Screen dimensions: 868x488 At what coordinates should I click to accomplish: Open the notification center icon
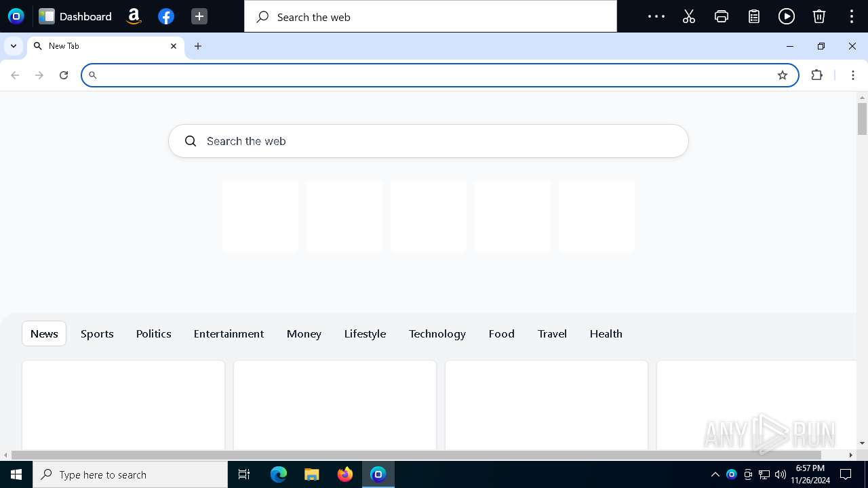coord(846,474)
